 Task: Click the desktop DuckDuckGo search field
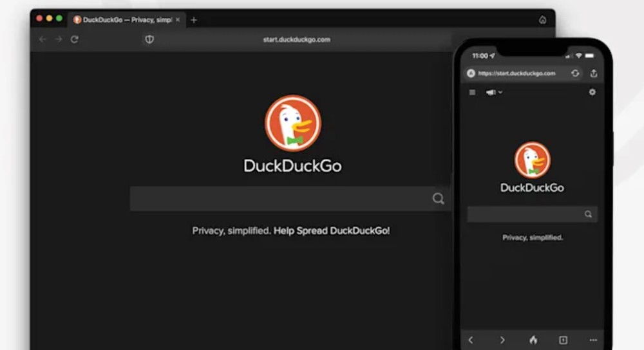290,199
